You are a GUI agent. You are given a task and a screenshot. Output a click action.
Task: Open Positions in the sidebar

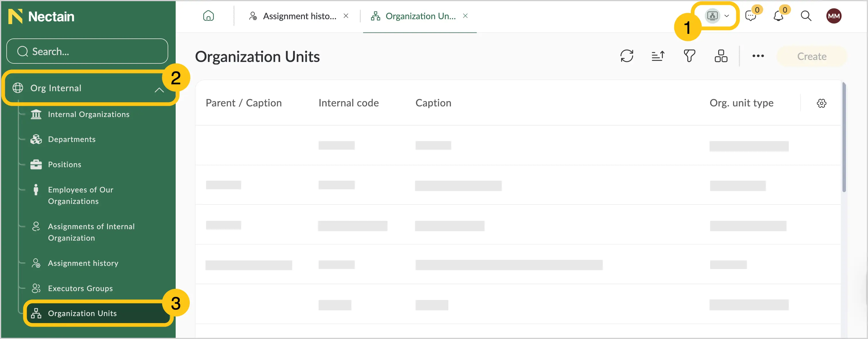65,165
